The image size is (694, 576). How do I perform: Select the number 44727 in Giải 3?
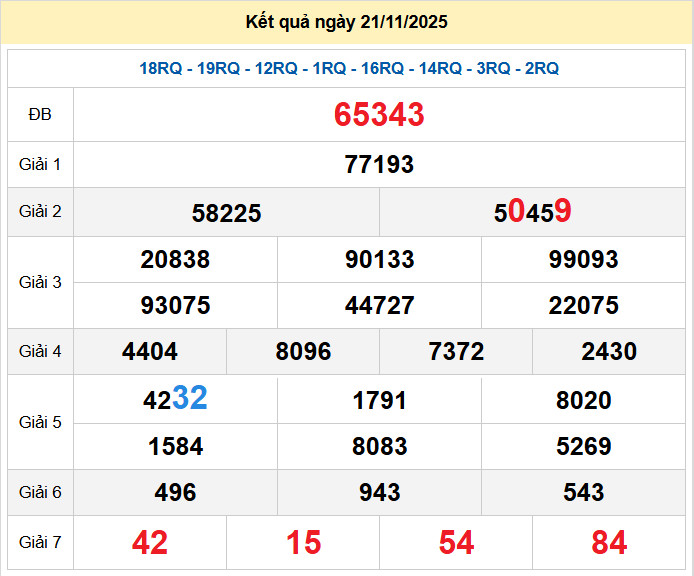pos(379,306)
